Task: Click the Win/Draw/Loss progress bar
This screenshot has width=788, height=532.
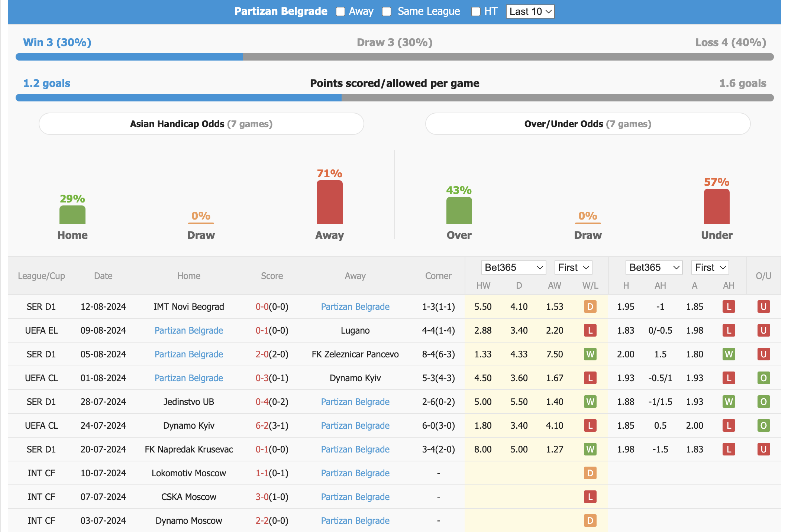Action: pyautogui.click(x=394, y=57)
